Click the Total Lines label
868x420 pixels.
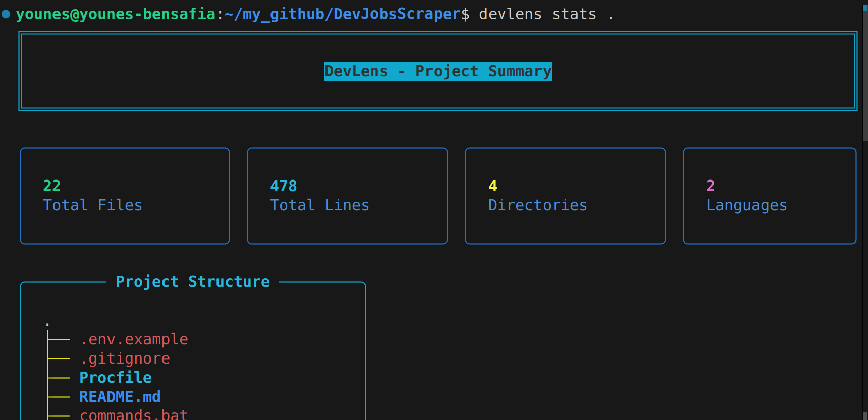click(x=319, y=205)
